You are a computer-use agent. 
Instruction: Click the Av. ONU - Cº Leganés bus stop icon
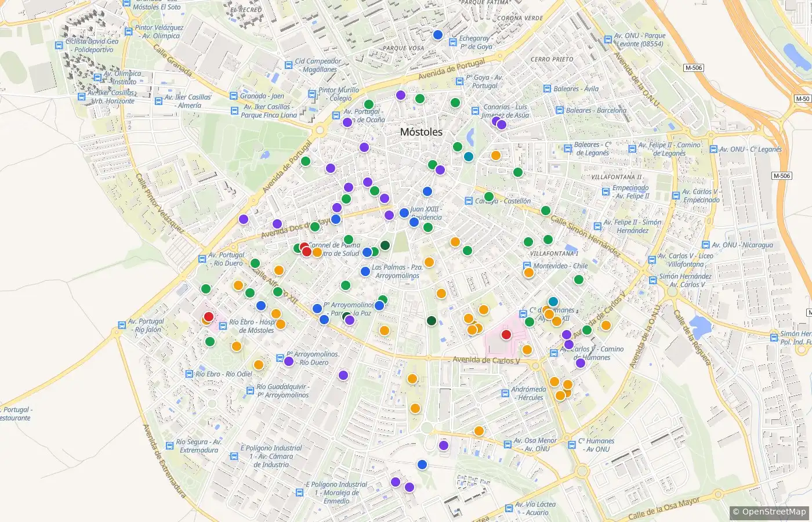(x=713, y=150)
